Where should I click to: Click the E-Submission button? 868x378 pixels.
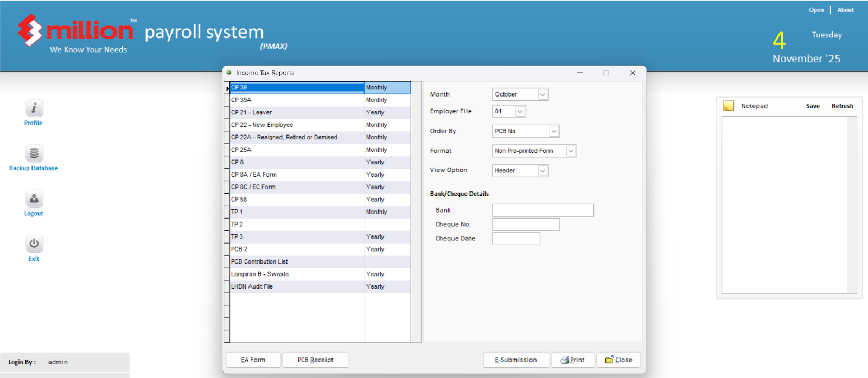click(x=515, y=360)
